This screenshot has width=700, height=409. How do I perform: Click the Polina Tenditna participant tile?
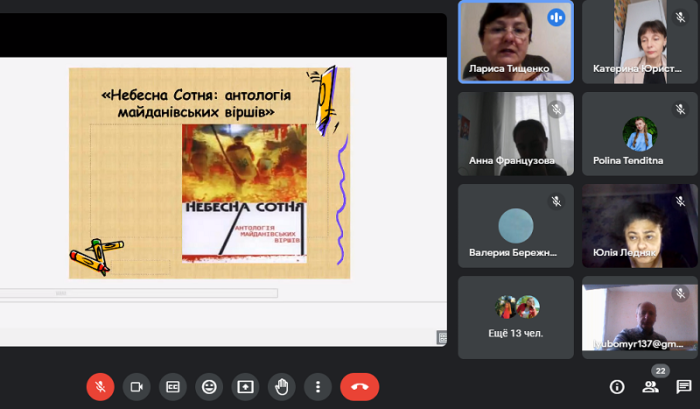click(640, 133)
